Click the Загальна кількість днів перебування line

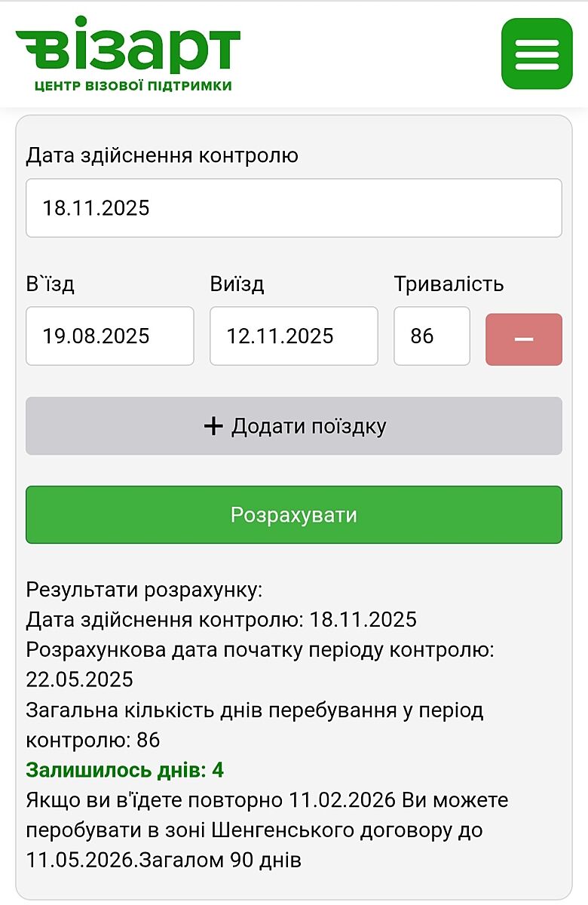tap(254, 710)
